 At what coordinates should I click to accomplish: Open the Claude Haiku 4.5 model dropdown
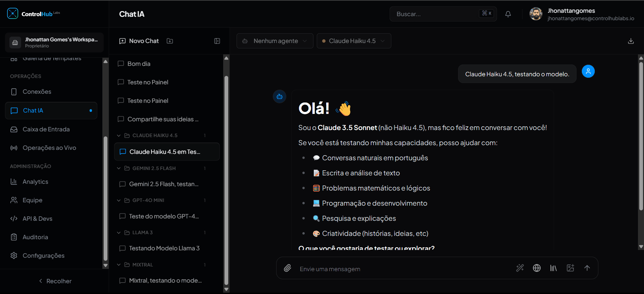(354, 41)
